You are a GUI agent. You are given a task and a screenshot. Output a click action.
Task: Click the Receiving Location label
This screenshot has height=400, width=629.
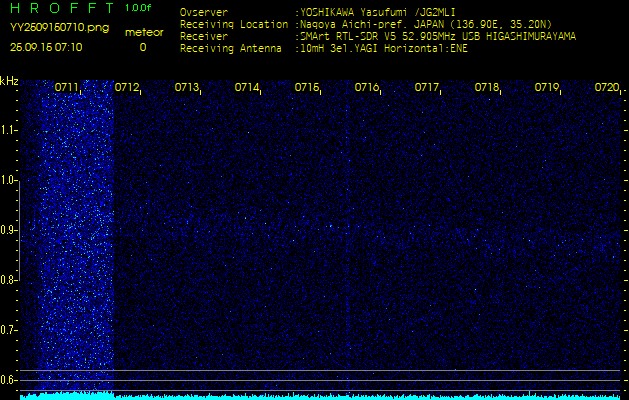pyautogui.click(x=234, y=24)
